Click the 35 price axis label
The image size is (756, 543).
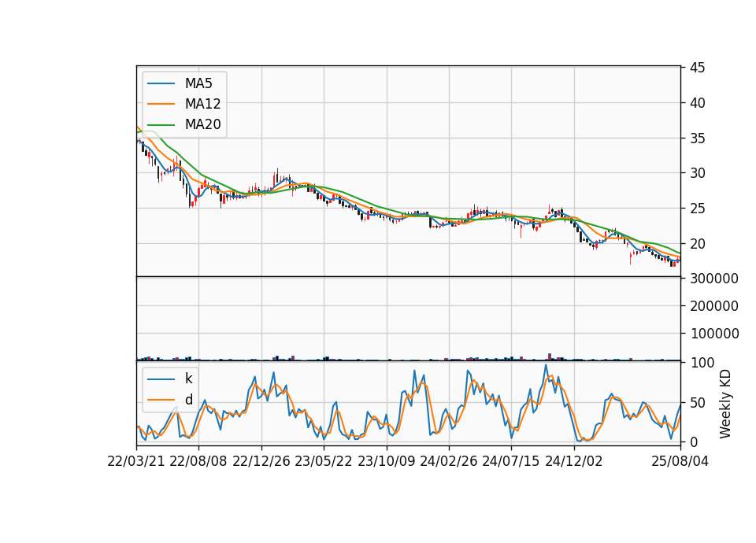pyautogui.click(x=697, y=139)
